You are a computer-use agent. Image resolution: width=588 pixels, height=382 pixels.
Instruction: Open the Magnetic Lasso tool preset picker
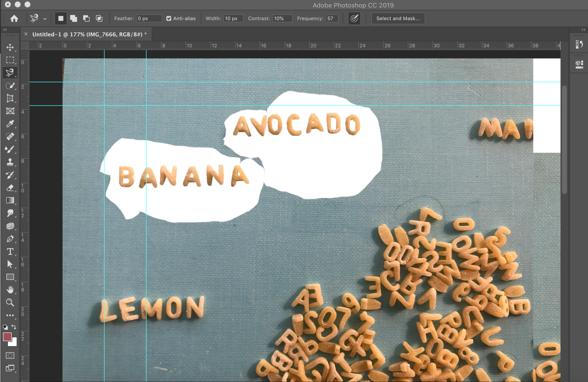point(34,18)
